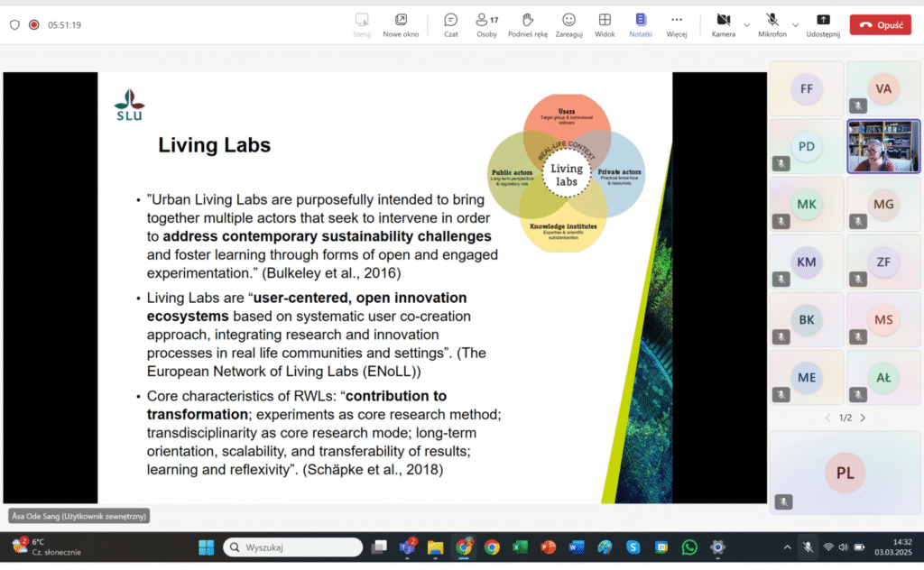The image size is (924, 570).
Task: Open Excel from taskbar
Action: coord(520,547)
